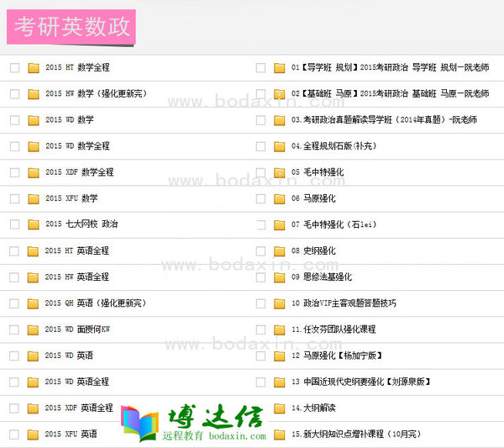Open folder name 2015 HW 数学（强化更新完）
The width and height of the screenshot is (504, 448).
(x=96, y=93)
